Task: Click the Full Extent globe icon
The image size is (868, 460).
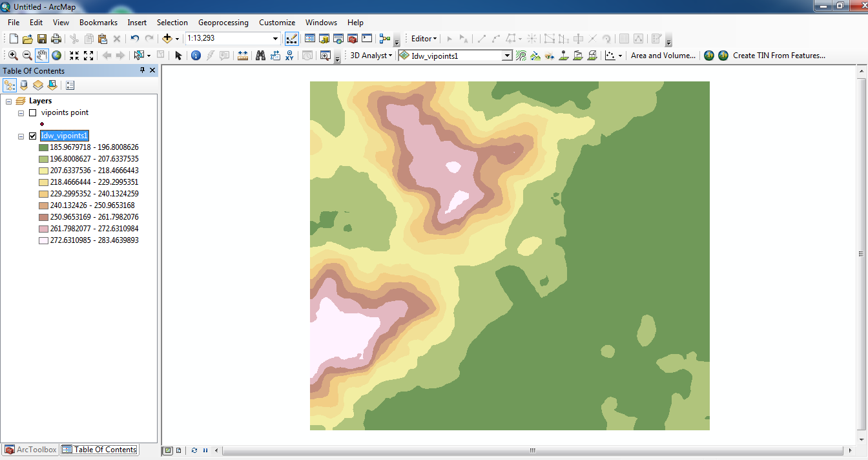Action: (56, 56)
